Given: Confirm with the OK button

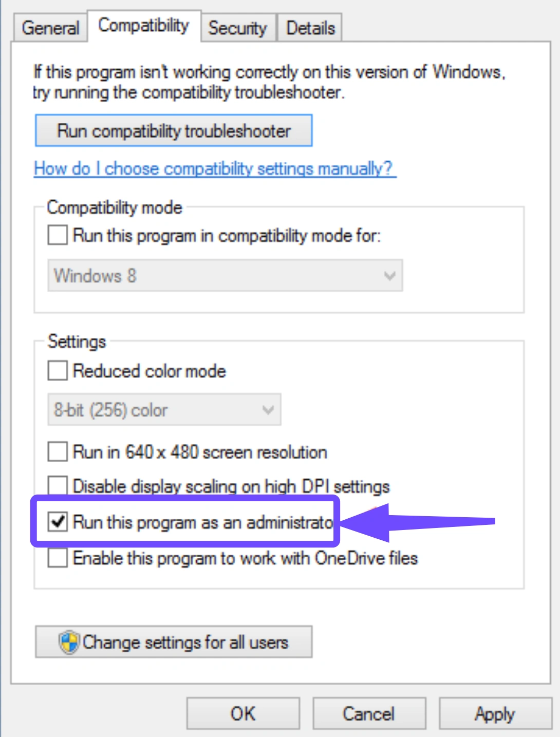Looking at the screenshot, I should click(243, 713).
